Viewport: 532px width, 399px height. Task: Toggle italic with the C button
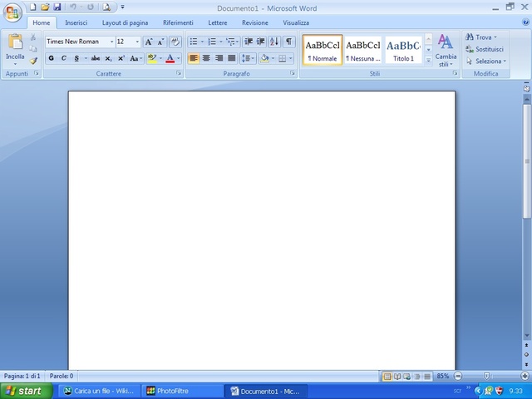[x=64, y=58]
